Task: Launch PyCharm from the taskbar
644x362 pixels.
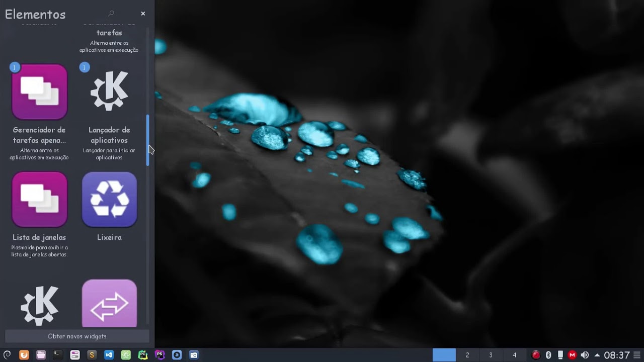Action: coord(143,355)
